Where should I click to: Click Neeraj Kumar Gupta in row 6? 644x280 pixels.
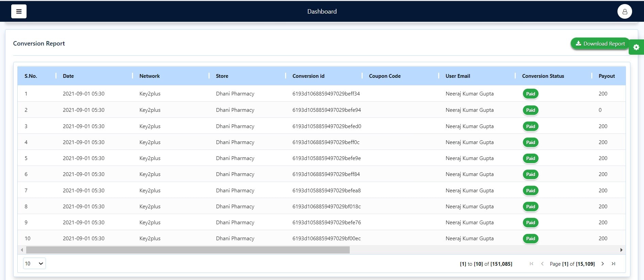469,174
